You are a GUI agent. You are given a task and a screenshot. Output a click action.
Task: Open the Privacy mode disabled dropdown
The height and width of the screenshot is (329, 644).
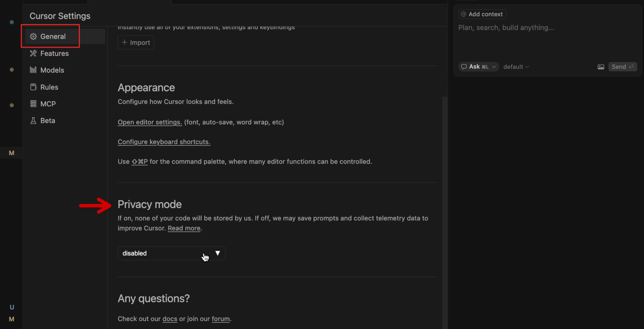[x=171, y=253]
